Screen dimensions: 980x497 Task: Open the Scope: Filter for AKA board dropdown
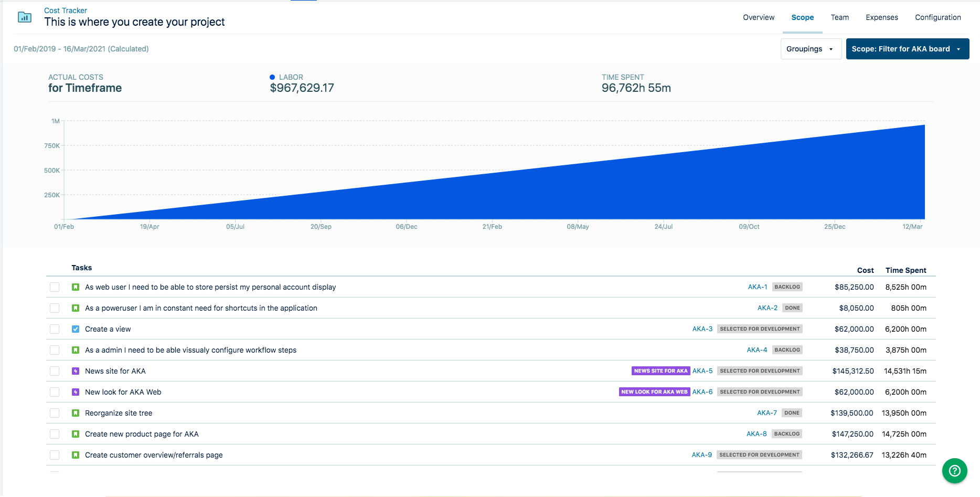pyautogui.click(x=908, y=49)
